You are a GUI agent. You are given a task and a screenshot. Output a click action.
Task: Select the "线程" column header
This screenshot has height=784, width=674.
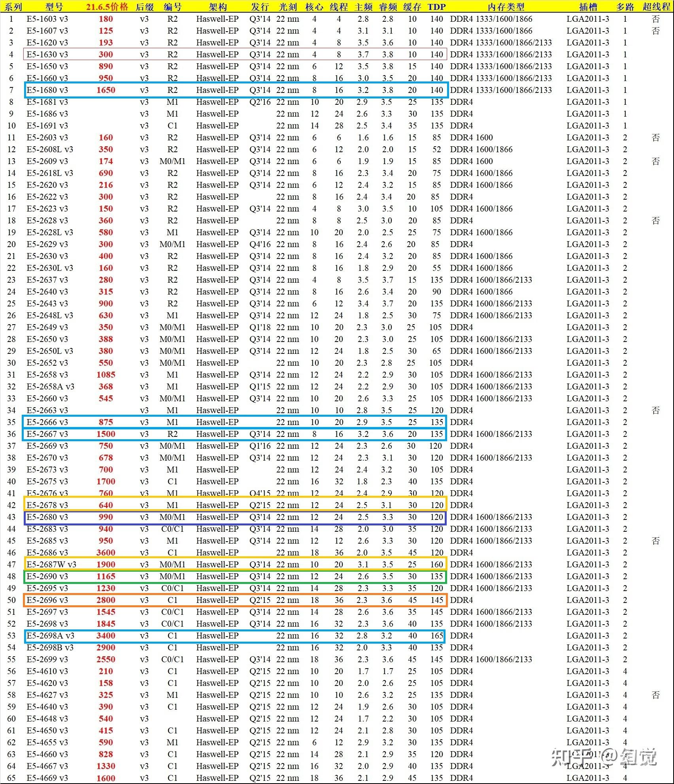click(x=339, y=7)
